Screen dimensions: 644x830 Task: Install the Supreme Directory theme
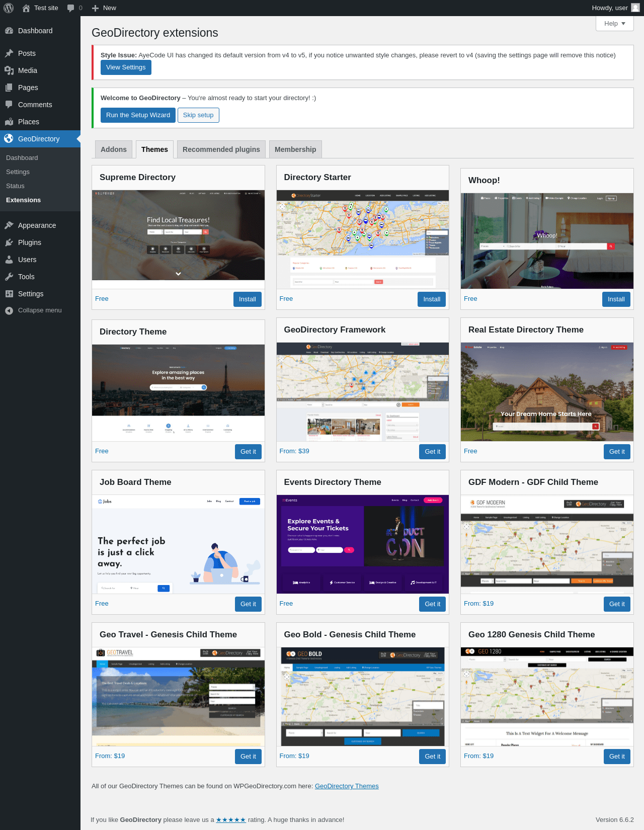(x=248, y=299)
